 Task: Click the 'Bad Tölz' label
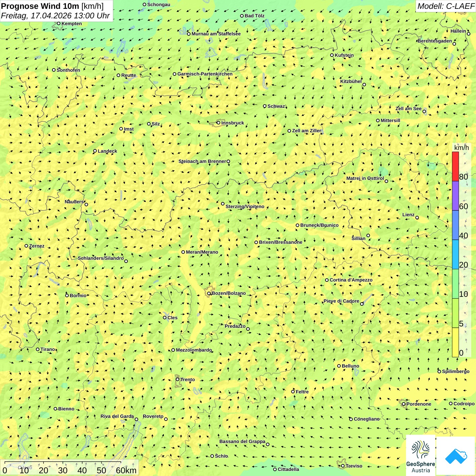[x=254, y=16]
